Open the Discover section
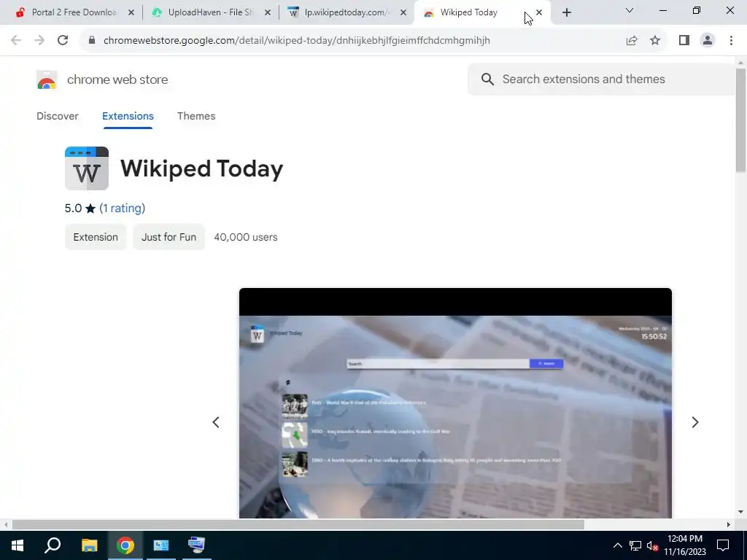This screenshot has height=560, width=747. click(57, 116)
